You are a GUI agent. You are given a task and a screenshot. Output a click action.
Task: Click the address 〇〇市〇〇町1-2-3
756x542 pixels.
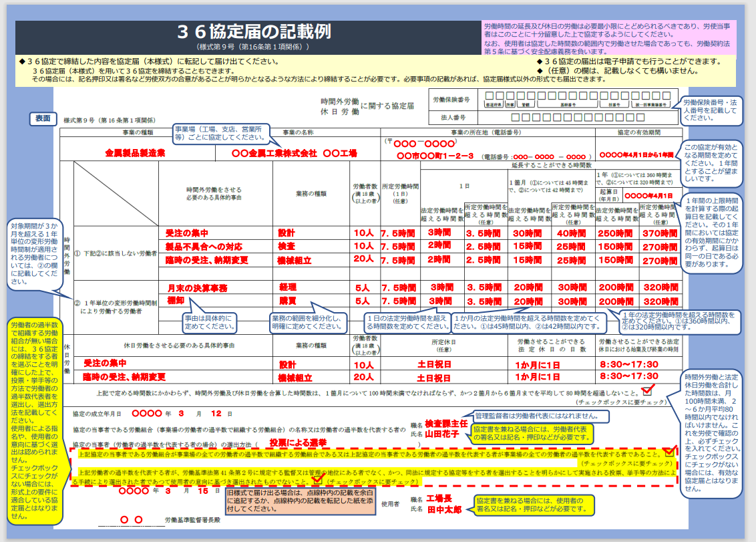click(435, 156)
